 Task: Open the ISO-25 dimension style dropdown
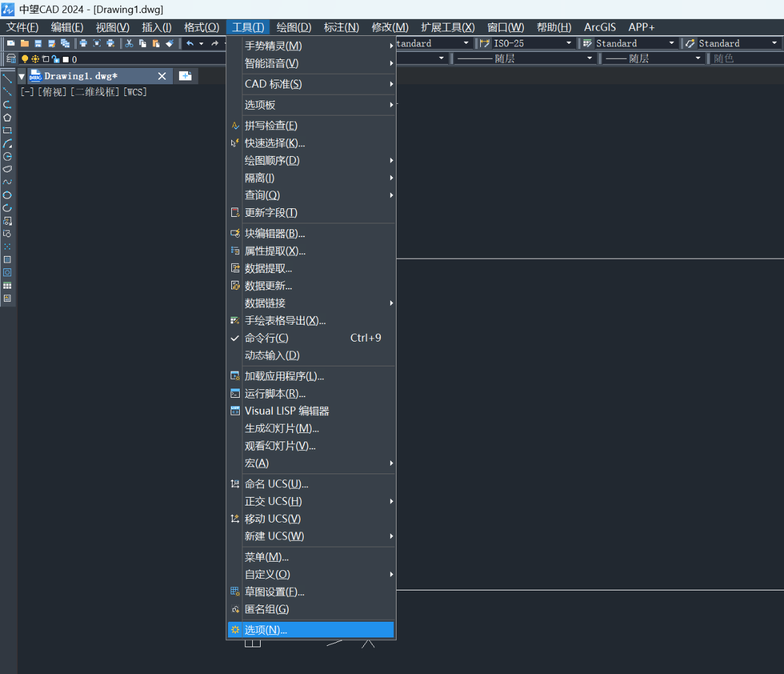pyautogui.click(x=569, y=43)
